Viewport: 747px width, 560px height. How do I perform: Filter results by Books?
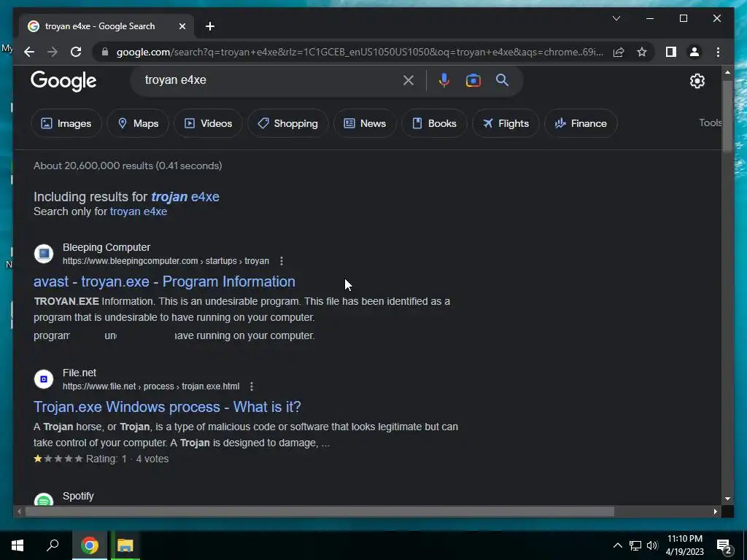[x=434, y=123]
